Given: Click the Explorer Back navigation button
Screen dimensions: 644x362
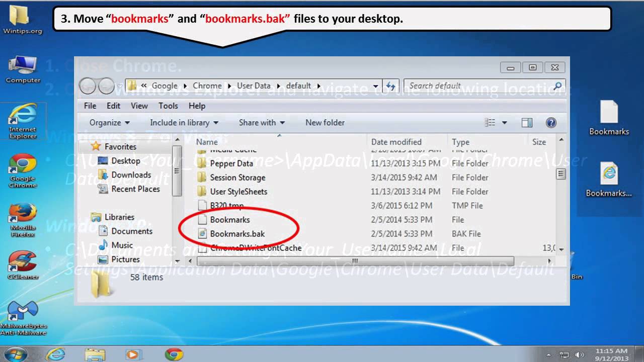Looking at the screenshot, I should 89,86.
